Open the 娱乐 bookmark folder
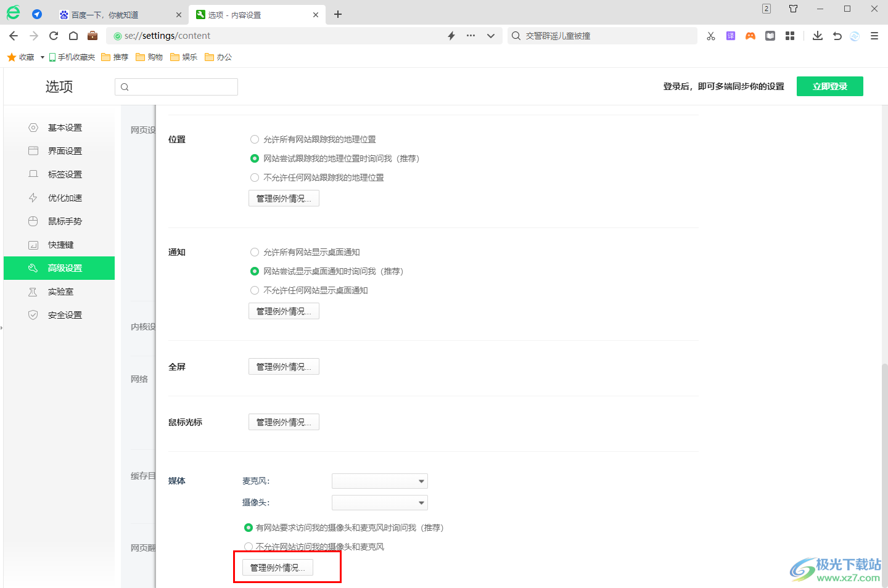 pos(184,57)
